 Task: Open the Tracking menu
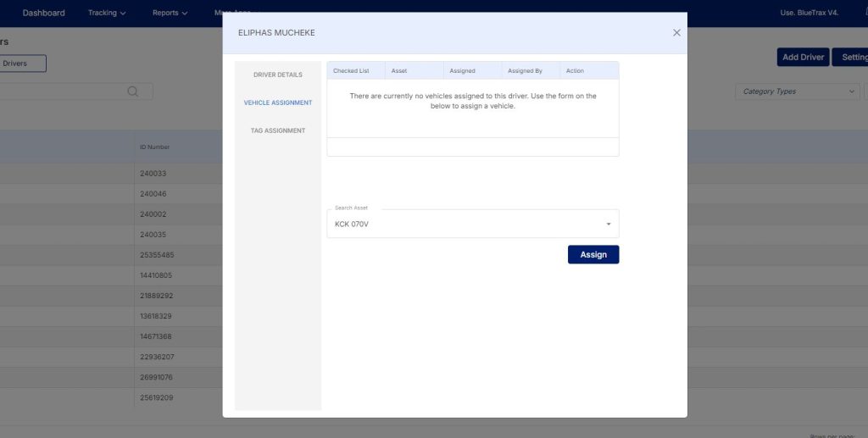(107, 13)
